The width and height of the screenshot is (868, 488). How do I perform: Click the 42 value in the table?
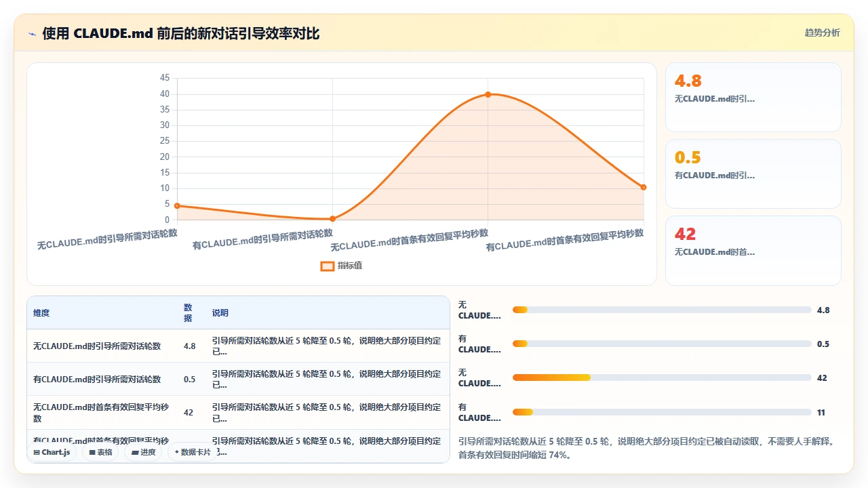[189, 413]
